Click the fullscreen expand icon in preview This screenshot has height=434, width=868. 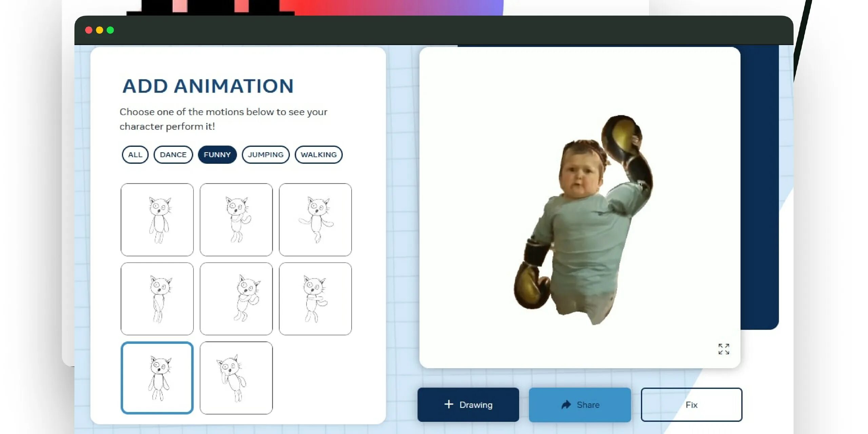click(x=724, y=349)
